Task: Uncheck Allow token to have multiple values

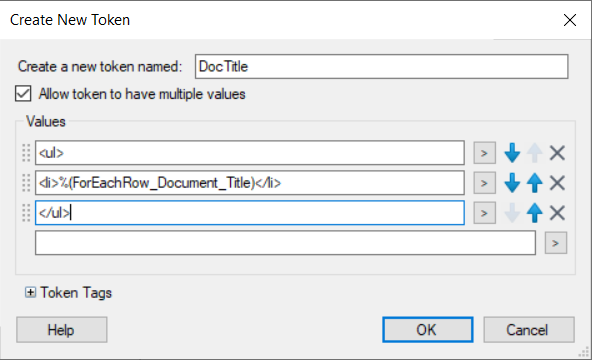Action: tap(23, 94)
